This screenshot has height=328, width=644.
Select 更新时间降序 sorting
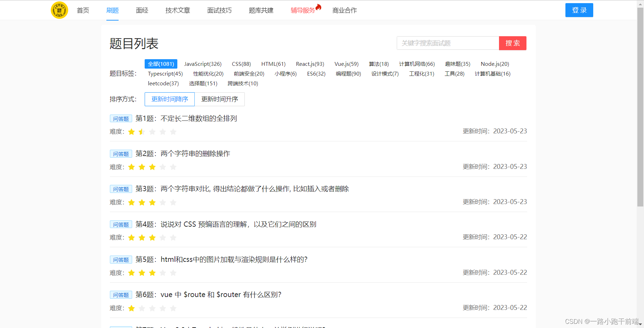(x=169, y=99)
